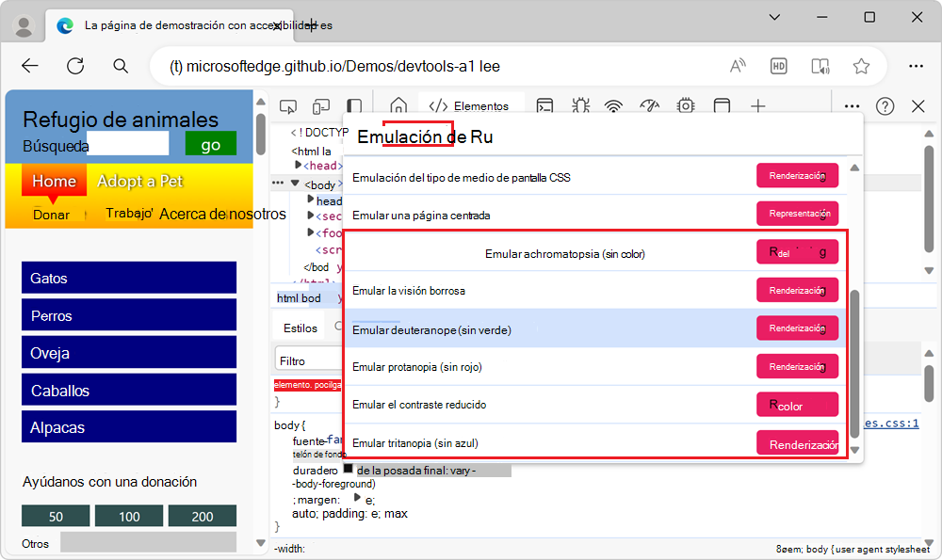Viewport: 942px width, 560px height.
Task: Select Emular deuteranope (sin verde)
Action: (x=594, y=328)
